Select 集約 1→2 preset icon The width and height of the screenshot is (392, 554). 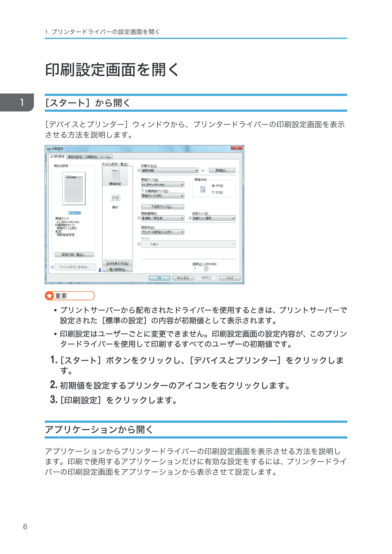115,198
